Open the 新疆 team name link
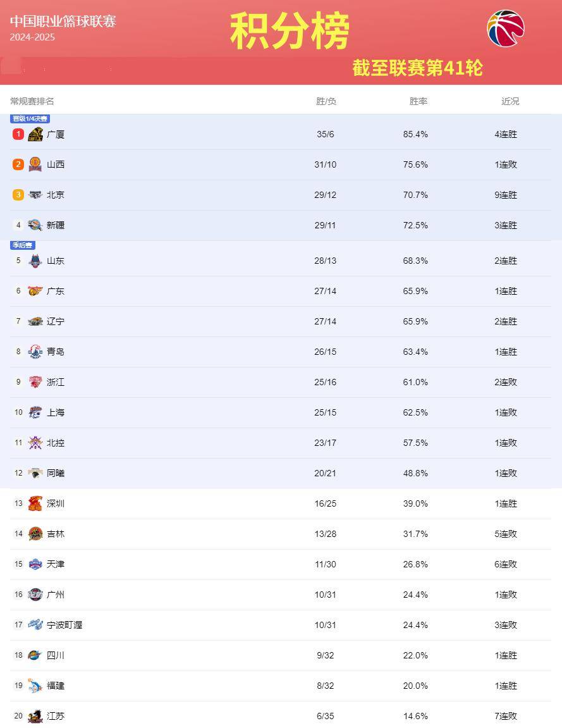The image size is (562, 728). click(x=56, y=225)
